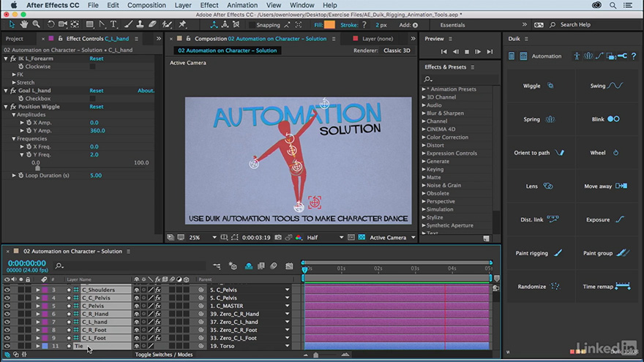Open About link for Goal L_hand
Screen dimensions: 644x362
click(146, 91)
